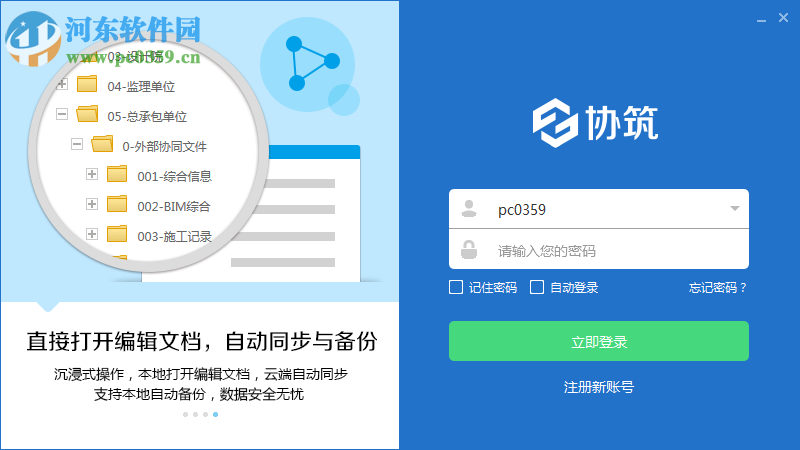800x450 pixels.
Task: Close the login window
Action: 783,18
